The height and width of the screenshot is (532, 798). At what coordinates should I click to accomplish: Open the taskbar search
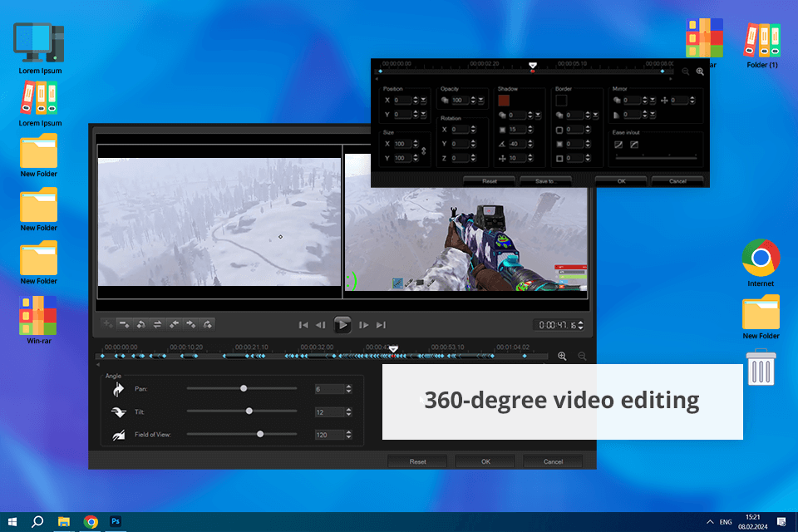(37, 522)
